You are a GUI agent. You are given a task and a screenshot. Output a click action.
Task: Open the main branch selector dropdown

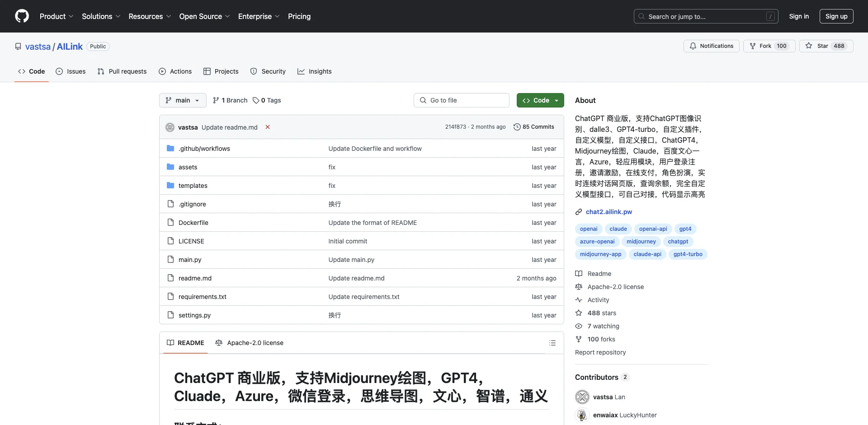pyautogui.click(x=183, y=100)
